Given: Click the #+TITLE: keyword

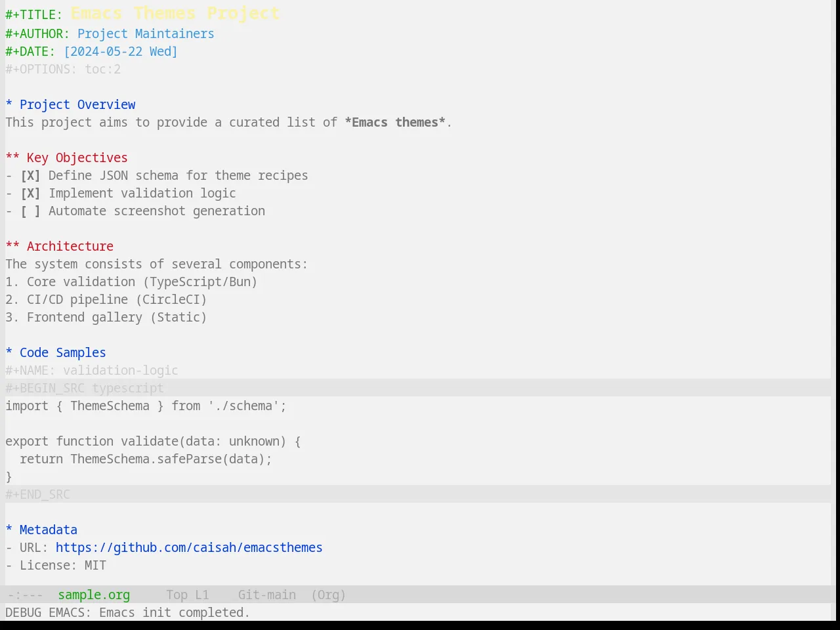Looking at the screenshot, I should (34, 14).
